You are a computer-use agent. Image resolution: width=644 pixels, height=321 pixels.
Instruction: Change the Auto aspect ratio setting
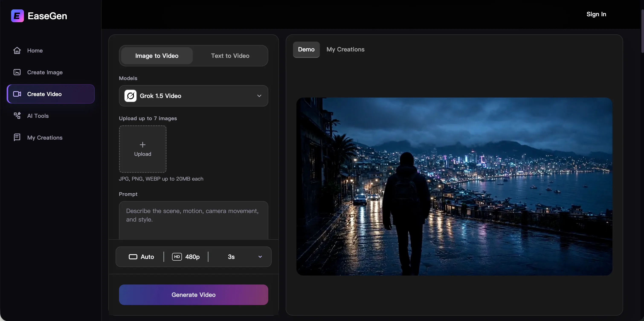coord(141,257)
